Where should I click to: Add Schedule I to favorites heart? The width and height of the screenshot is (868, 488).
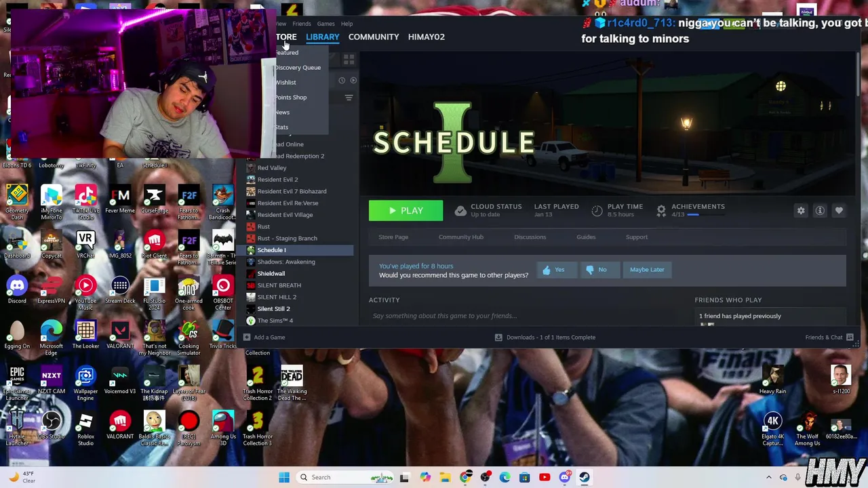pos(839,211)
